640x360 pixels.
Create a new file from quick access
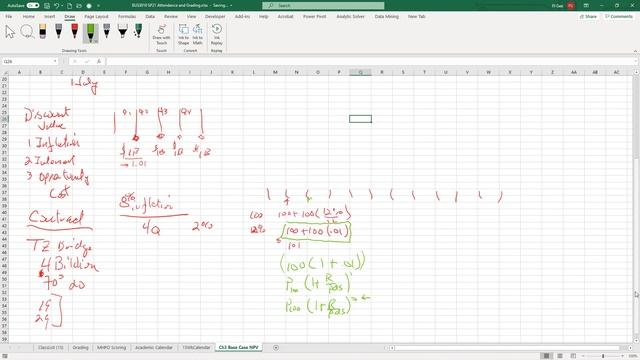pos(70,6)
